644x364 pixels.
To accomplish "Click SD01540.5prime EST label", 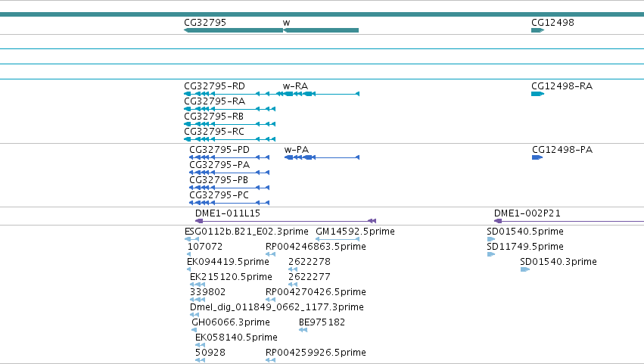I will point(525,232).
